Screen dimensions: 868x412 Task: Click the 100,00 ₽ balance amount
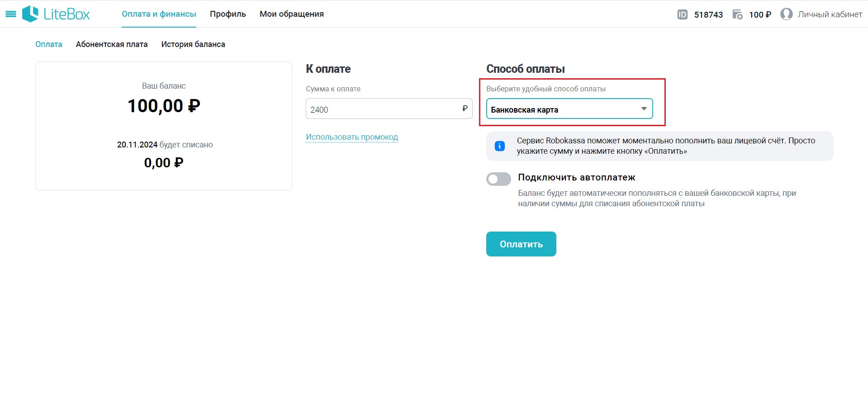tap(164, 106)
